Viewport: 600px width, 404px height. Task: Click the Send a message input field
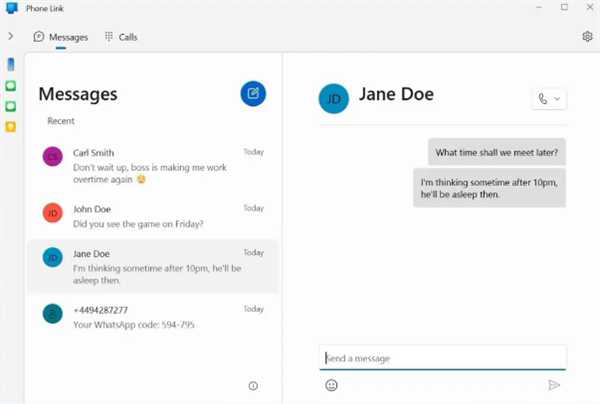(442, 358)
